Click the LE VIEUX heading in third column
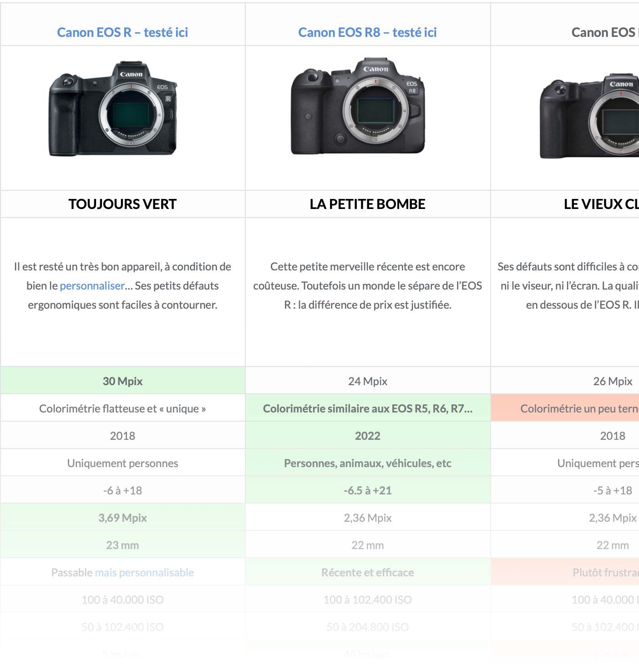The width and height of the screenshot is (639, 672). click(x=601, y=204)
